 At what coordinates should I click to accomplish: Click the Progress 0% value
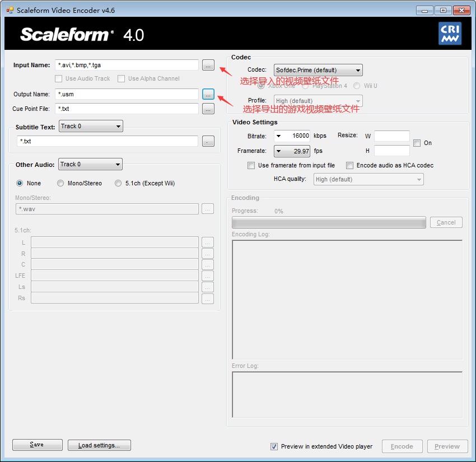pyautogui.click(x=279, y=211)
